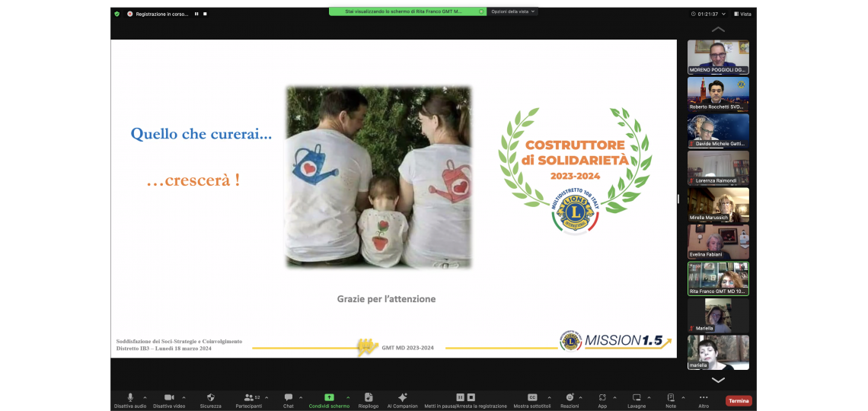
Task: Expand arrow next to Partecipanti
Action: coord(266,397)
